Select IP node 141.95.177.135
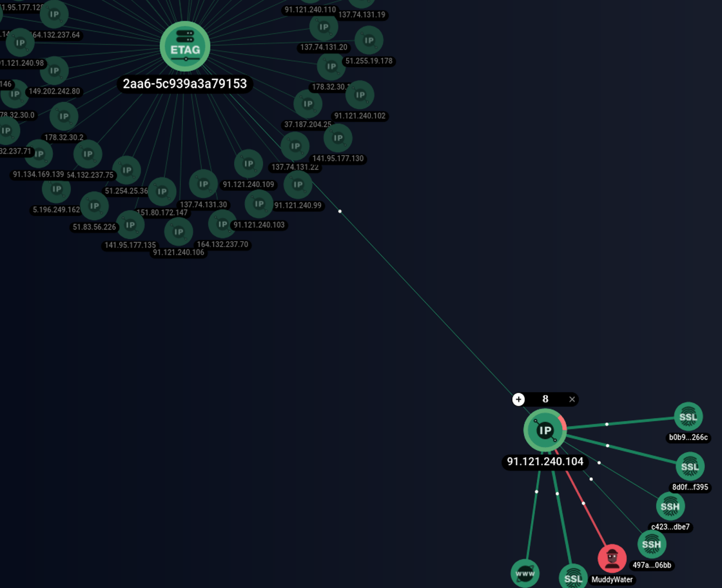The height and width of the screenshot is (588, 722). 130,225
